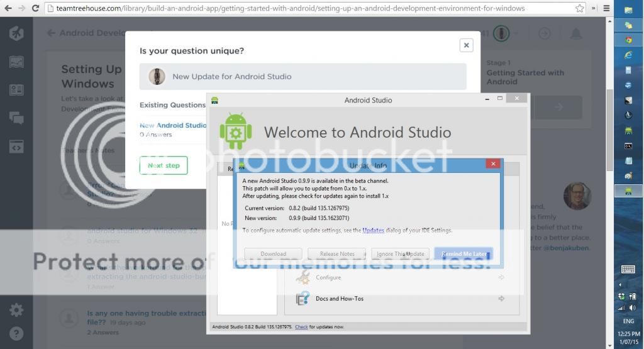Expand Configure arrow on the right
The height and width of the screenshot is (349, 644).
[x=501, y=277]
